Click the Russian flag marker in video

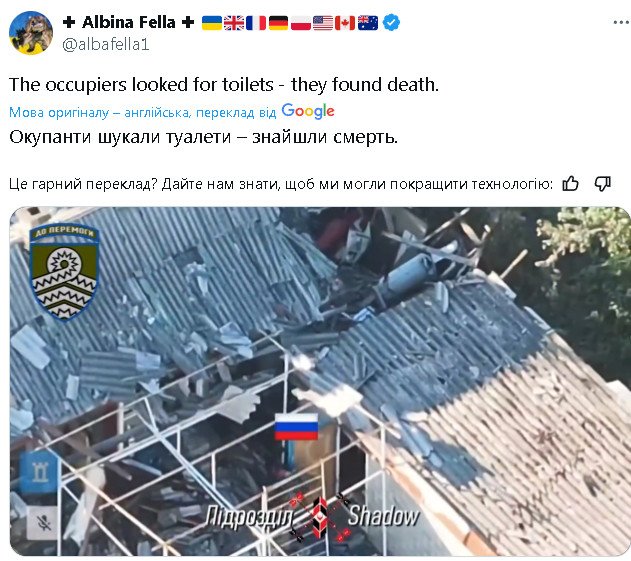point(296,426)
